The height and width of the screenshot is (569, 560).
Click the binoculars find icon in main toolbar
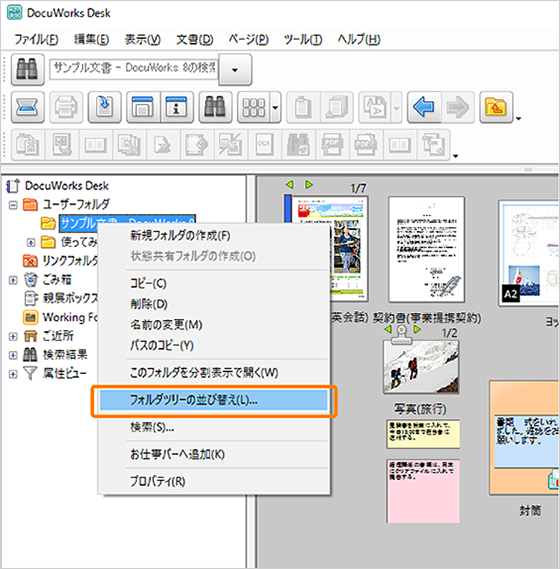tap(215, 107)
